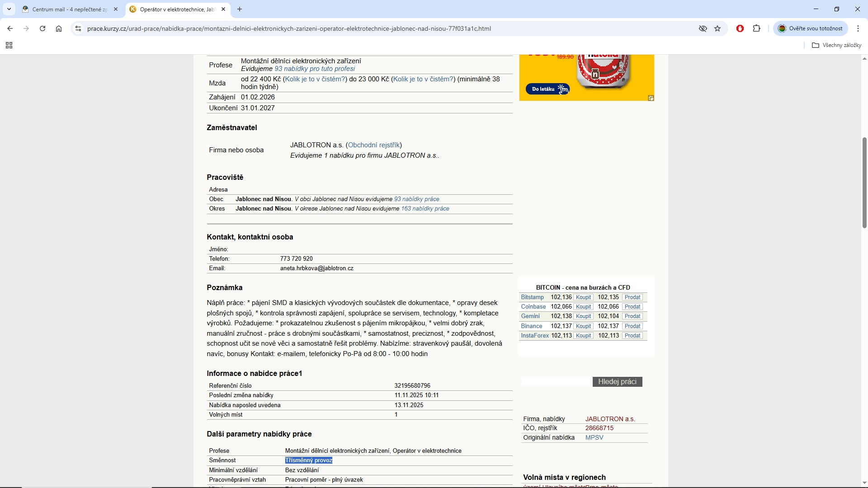Close the Operátor v elektrotechnice tab
The height and width of the screenshot is (488, 868).
223,9
